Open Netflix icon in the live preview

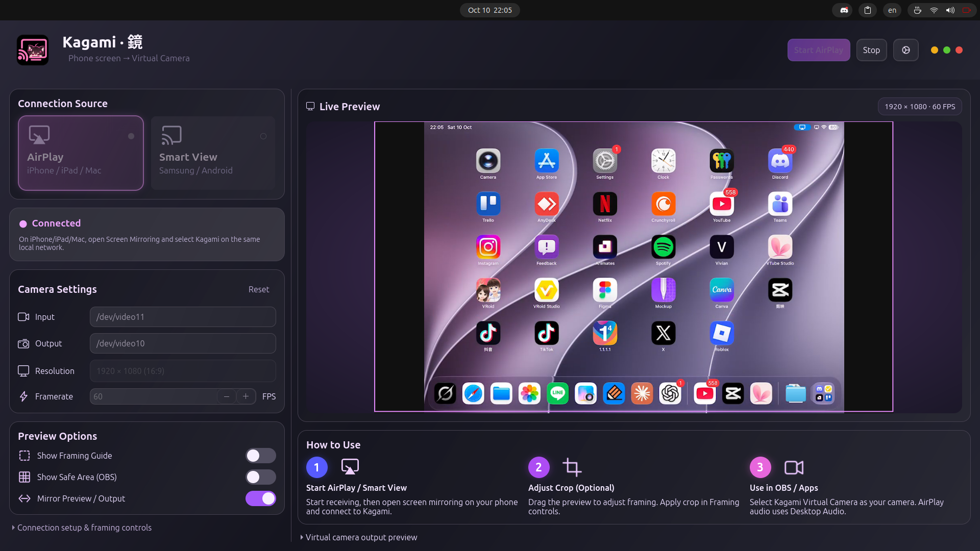point(605,204)
